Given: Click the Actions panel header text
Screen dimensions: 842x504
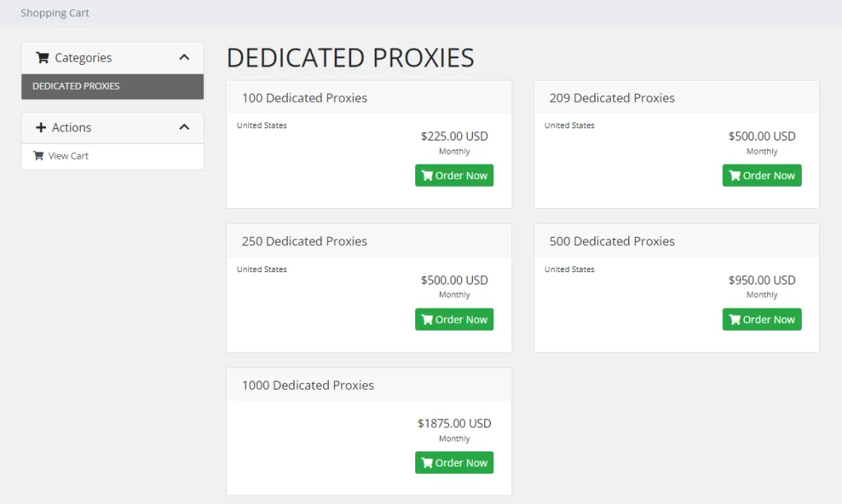Looking at the screenshot, I should (x=72, y=127).
